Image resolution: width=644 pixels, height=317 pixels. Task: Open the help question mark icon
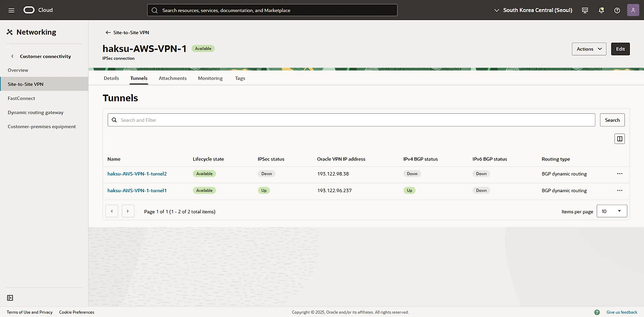point(617,10)
